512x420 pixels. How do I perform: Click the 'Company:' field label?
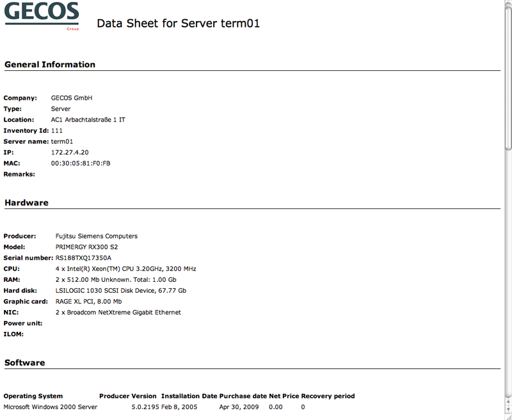20,98
